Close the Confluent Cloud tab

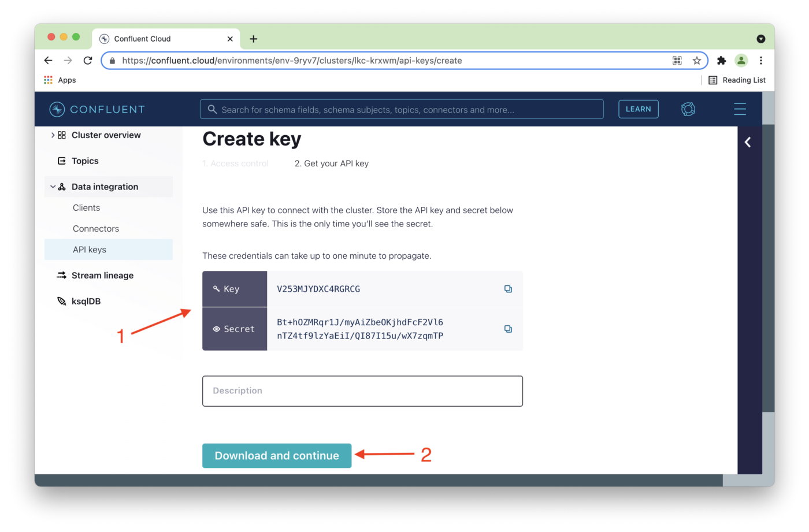click(230, 39)
